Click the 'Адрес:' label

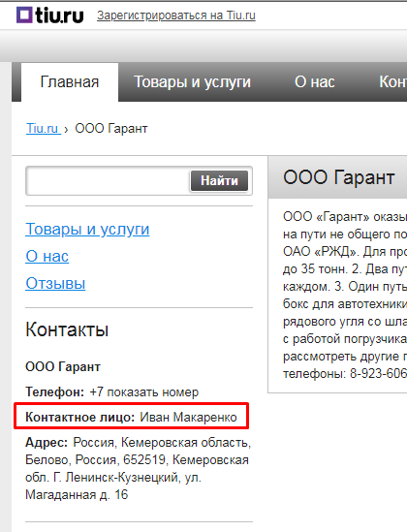point(47,443)
